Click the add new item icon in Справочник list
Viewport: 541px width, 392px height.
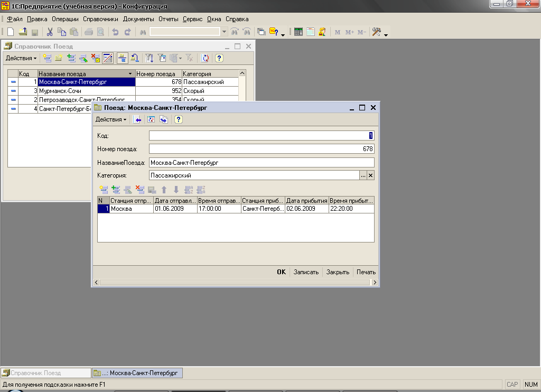[x=48, y=58]
